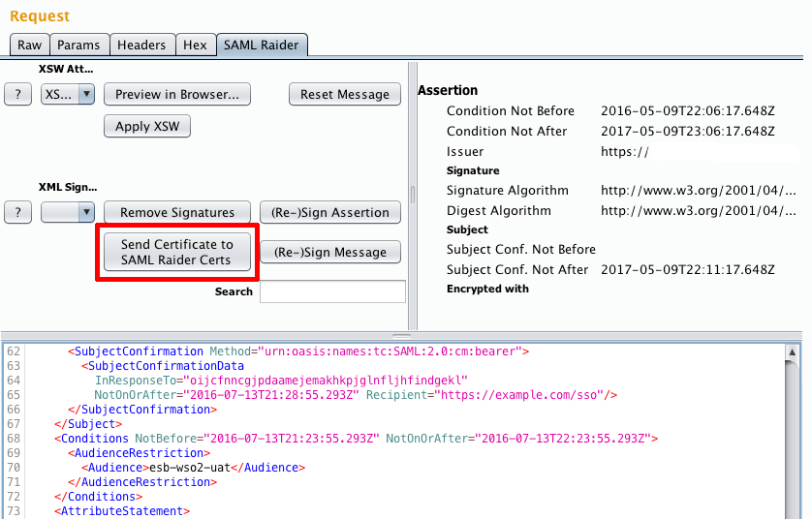The image size is (812, 519).
Task: Click the XSW Attacks help question-mark button
Action: [x=18, y=94]
